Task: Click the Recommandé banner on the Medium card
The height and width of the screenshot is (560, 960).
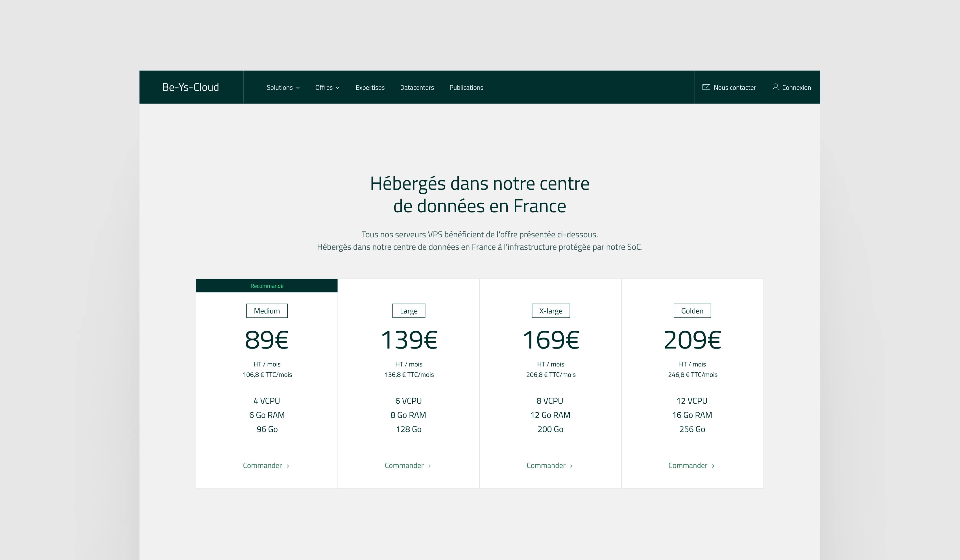Action: [x=266, y=285]
